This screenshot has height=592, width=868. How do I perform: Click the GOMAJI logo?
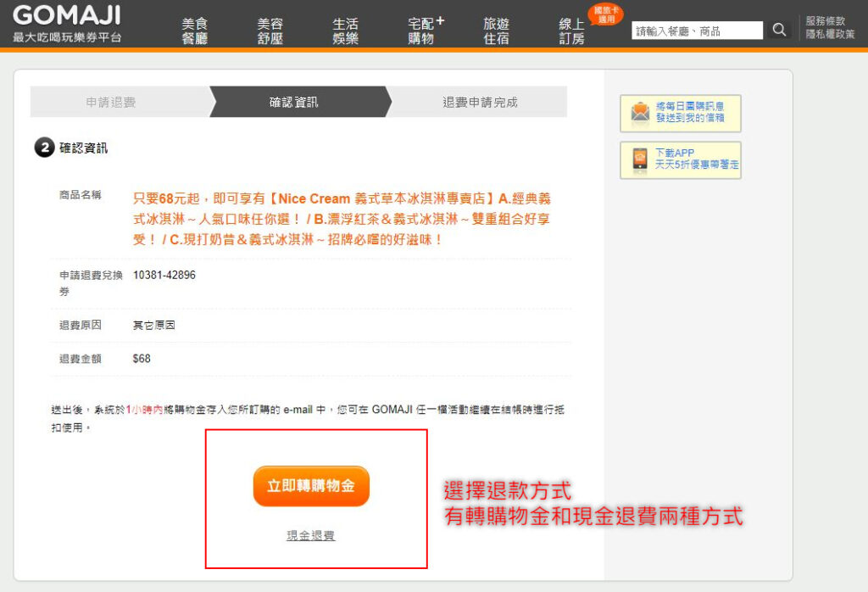pos(67,16)
